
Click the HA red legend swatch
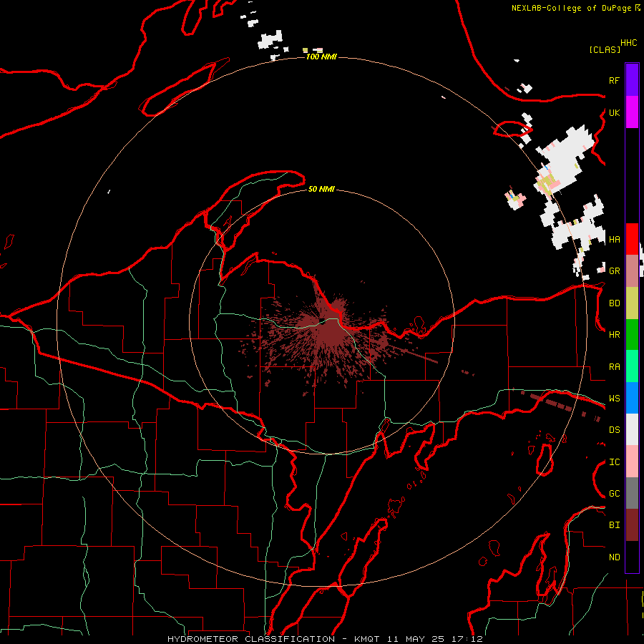[x=632, y=239]
